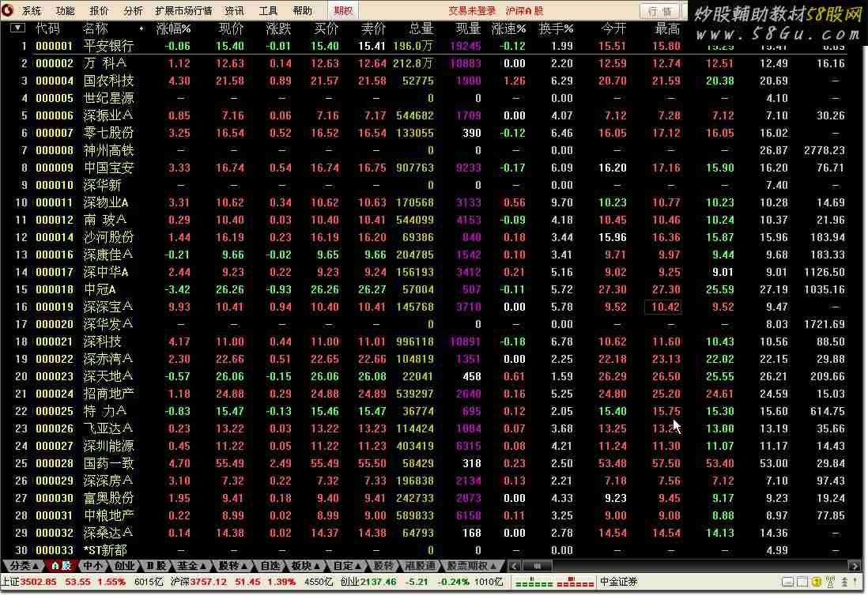Viewport: 868px width, 596px height.
Task: Sort by 涨幅% column header
Action: pyautogui.click(x=173, y=28)
